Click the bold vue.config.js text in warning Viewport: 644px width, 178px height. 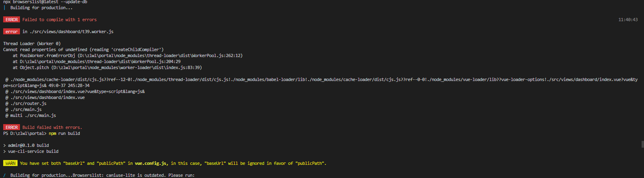[151, 163]
